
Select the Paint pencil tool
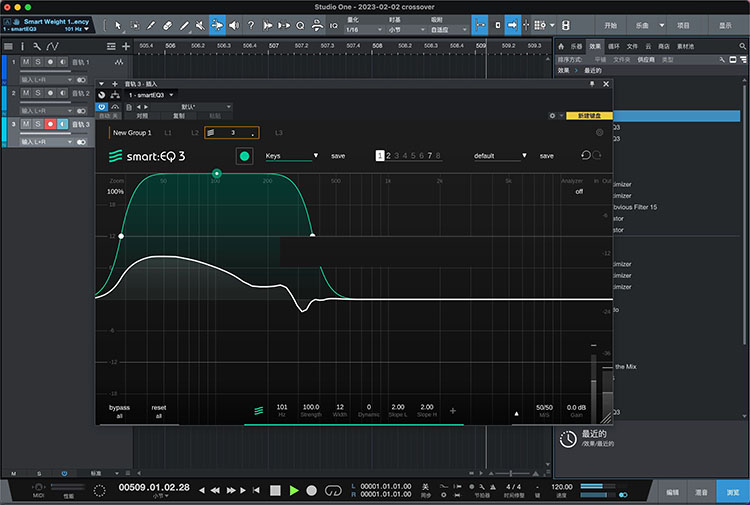point(184,25)
